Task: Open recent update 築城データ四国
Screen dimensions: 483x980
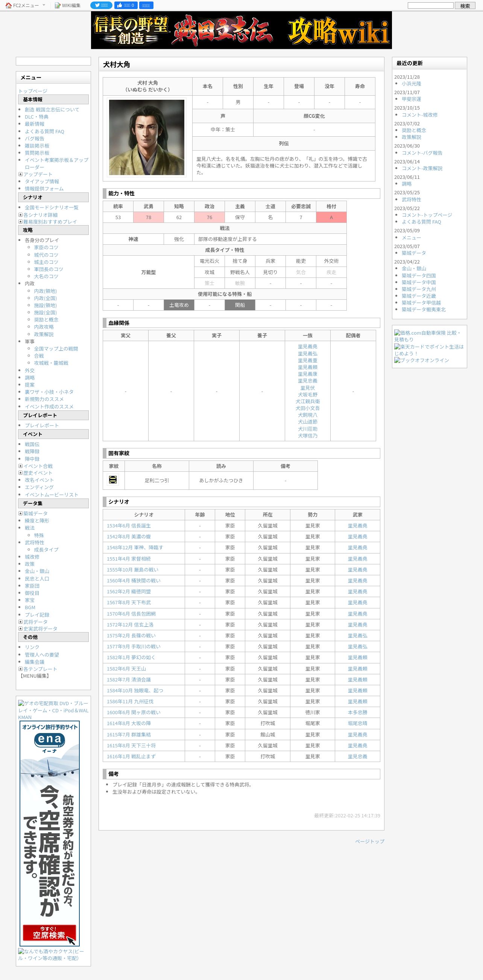Action: click(418, 276)
